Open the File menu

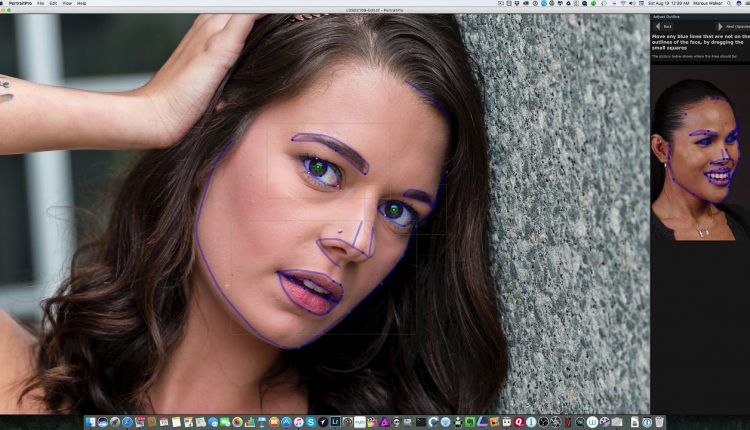click(x=41, y=3)
